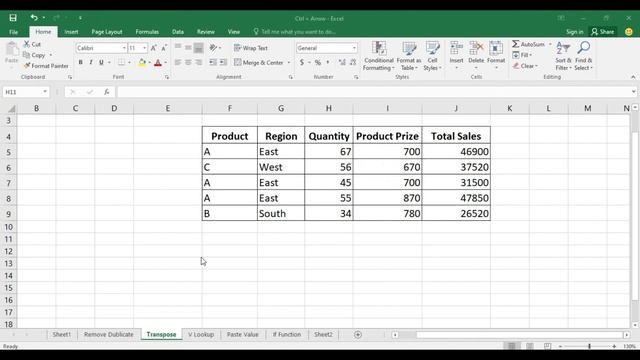Toggle Underline formatting
The image size is (640, 360).
click(x=101, y=62)
